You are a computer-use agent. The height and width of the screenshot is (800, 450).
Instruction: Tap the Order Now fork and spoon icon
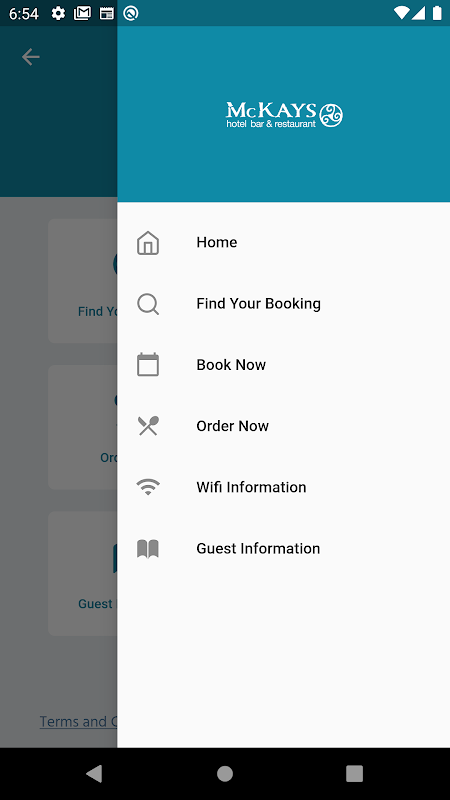click(148, 426)
